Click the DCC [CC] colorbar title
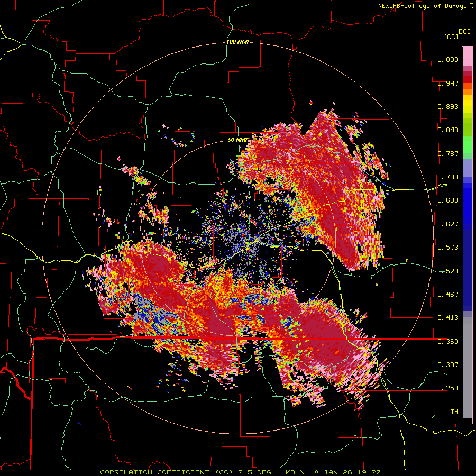476x476 pixels. point(457,34)
